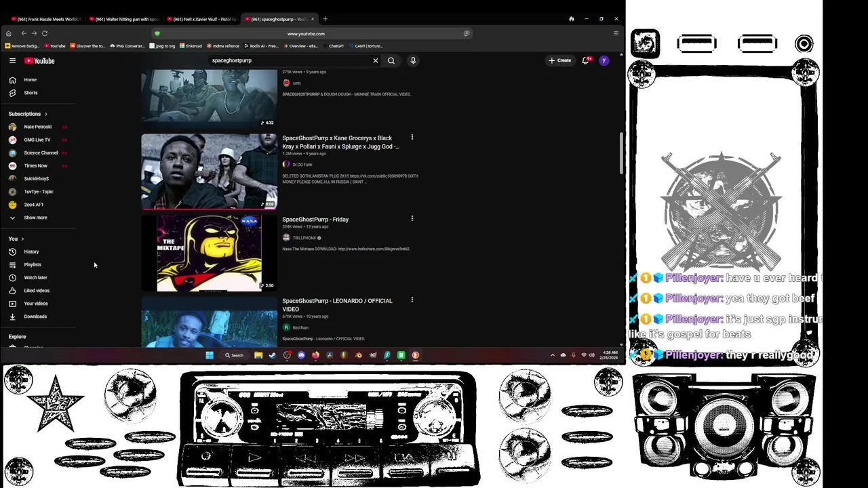The image size is (868, 488).
Task: Click the YouTube logo
Action: (39, 60)
